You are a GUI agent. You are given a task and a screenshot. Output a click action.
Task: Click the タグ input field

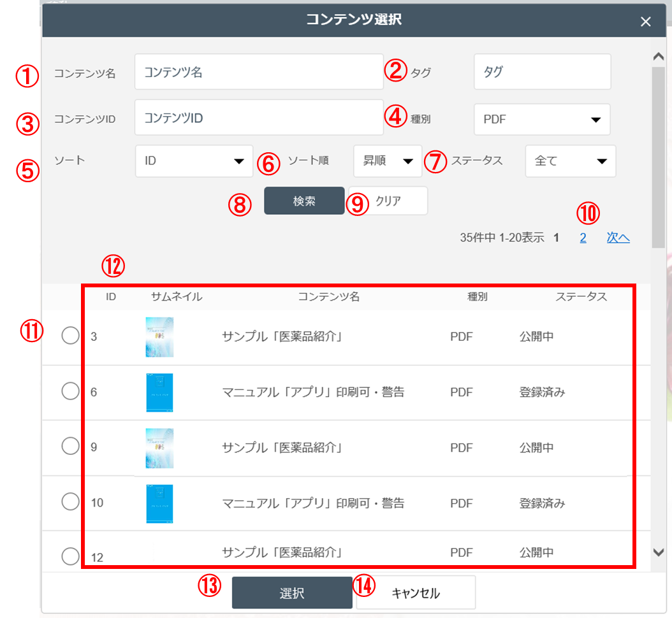(x=542, y=72)
